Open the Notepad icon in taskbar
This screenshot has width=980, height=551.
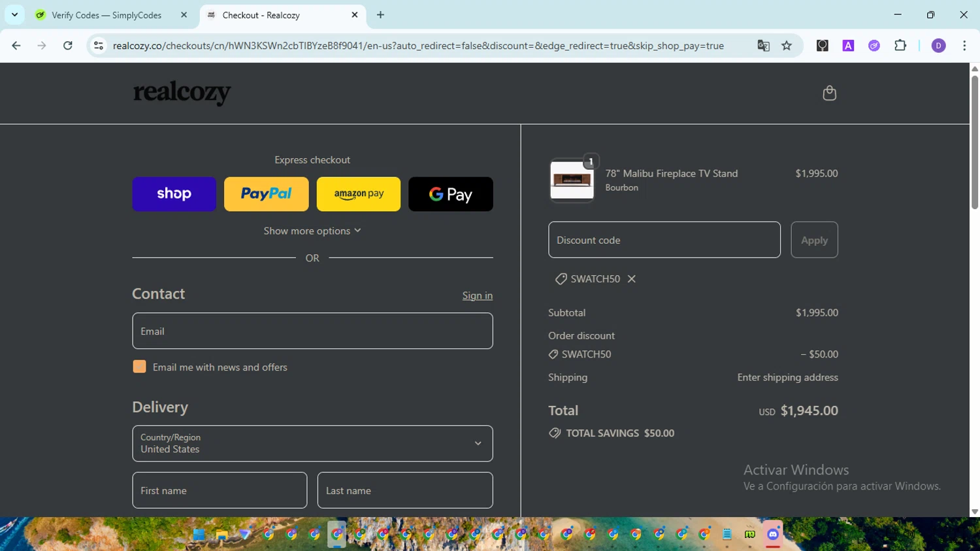pos(727,534)
